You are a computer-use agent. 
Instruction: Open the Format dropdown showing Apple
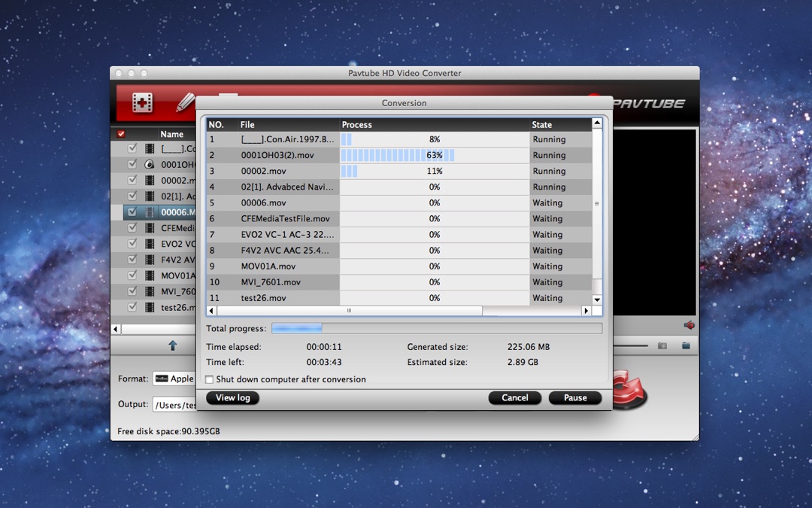tap(174, 379)
